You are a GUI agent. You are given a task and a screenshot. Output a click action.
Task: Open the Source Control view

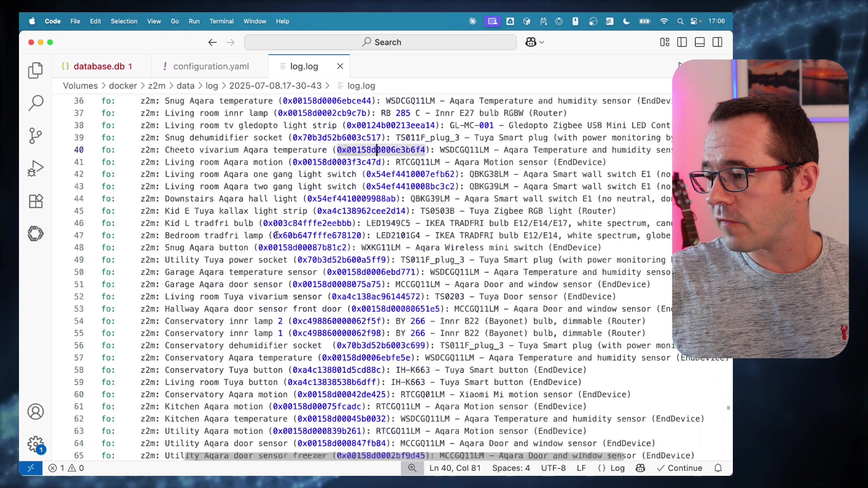[35, 136]
